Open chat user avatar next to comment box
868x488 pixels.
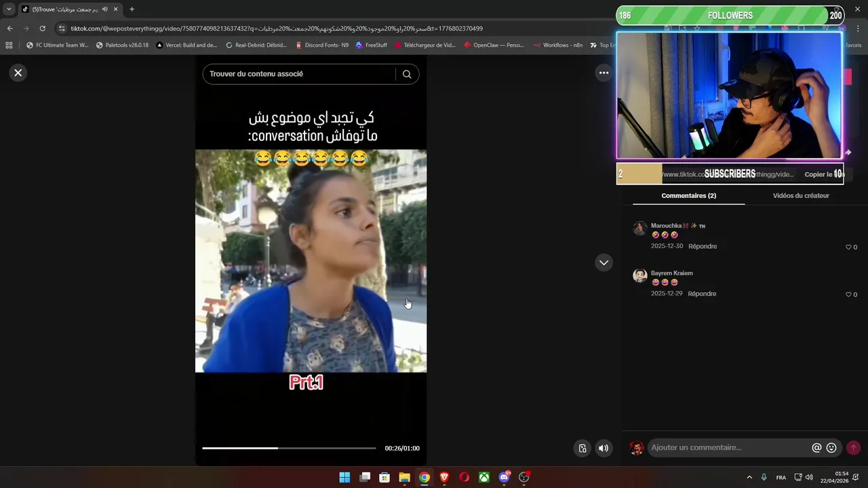[637, 447]
